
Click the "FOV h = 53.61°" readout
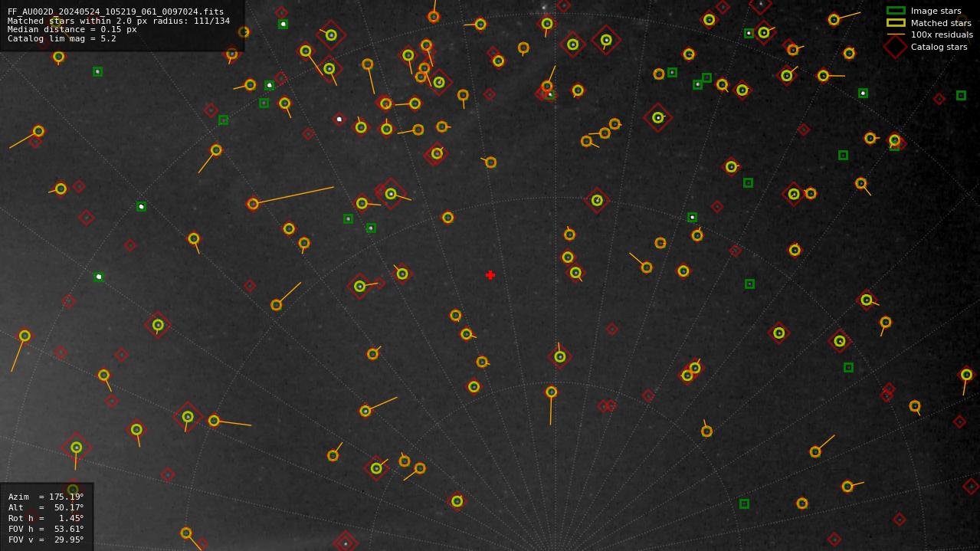point(46,529)
